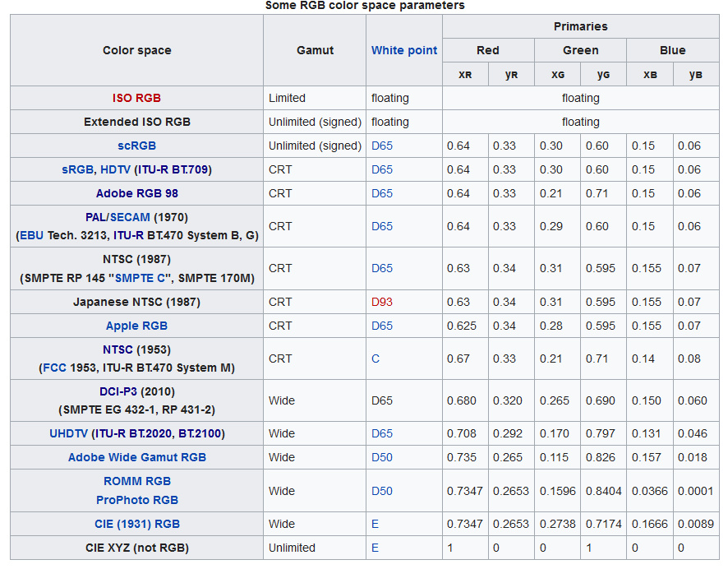Follow the FCC link in NTSC 1953 row

point(54,368)
